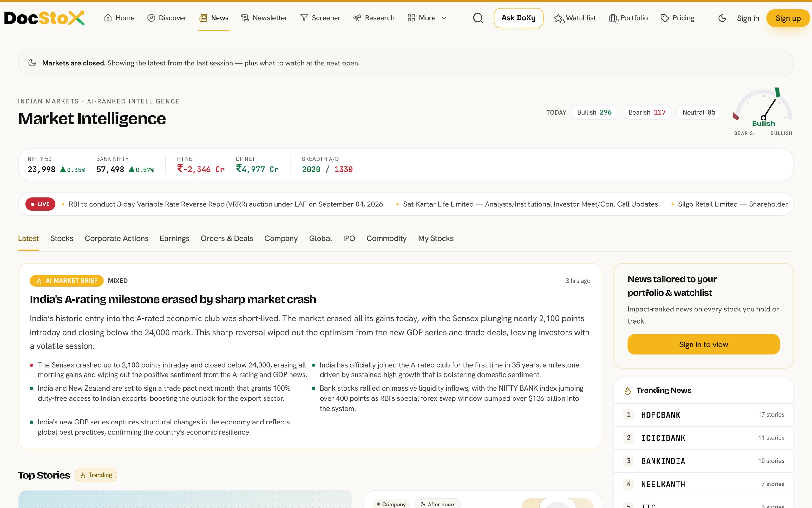The height and width of the screenshot is (508, 812).
Task: Select the Commodity tab
Action: [387, 238]
